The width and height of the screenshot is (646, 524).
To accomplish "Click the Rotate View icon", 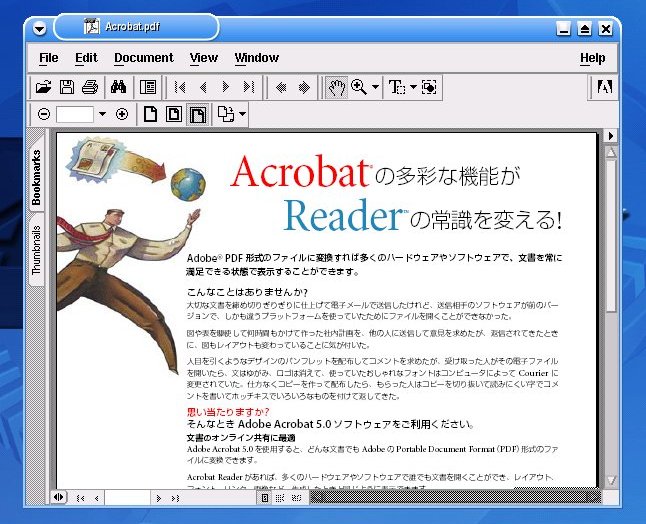I will [226, 114].
